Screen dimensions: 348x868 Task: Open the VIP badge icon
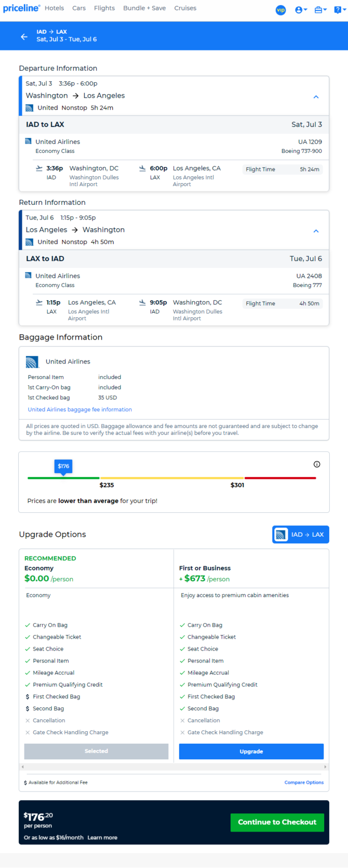pos(280,10)
